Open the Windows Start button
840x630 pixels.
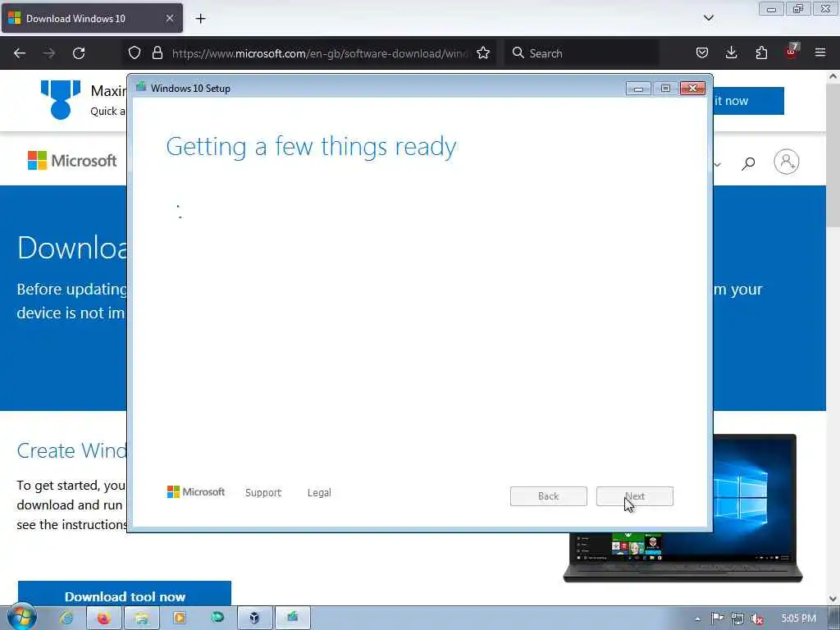[21, 617]
